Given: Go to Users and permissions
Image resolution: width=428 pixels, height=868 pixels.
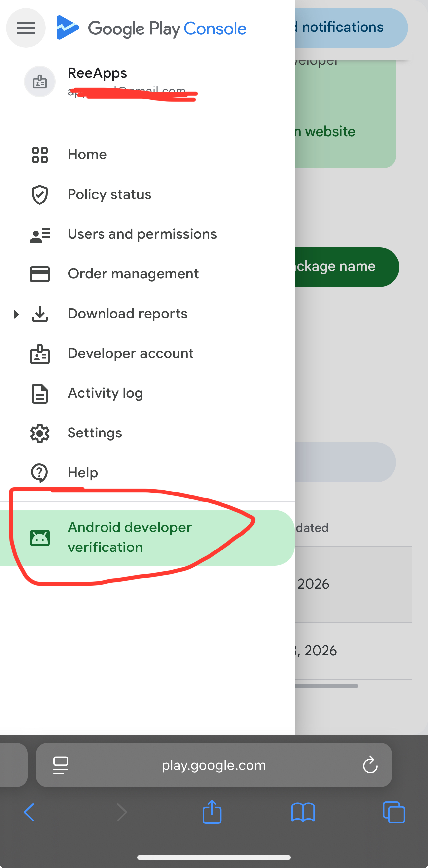Looking at the screenshot, I should 147,234.
